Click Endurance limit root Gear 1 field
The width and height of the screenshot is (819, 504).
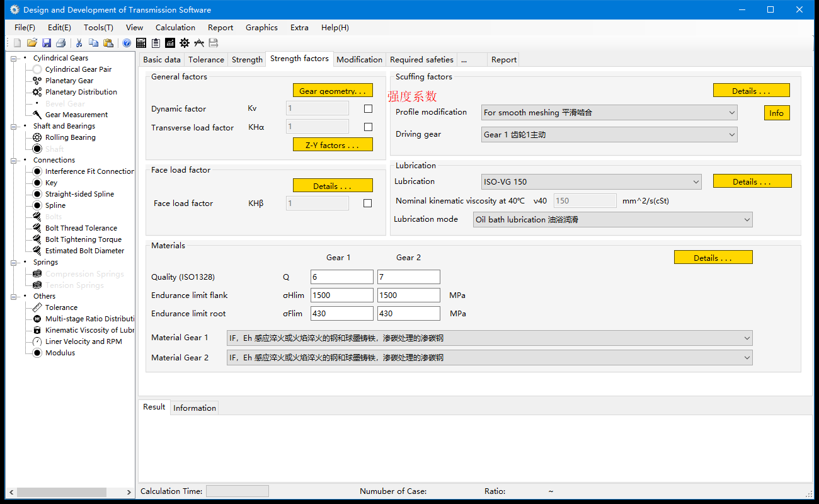(342, 314)
